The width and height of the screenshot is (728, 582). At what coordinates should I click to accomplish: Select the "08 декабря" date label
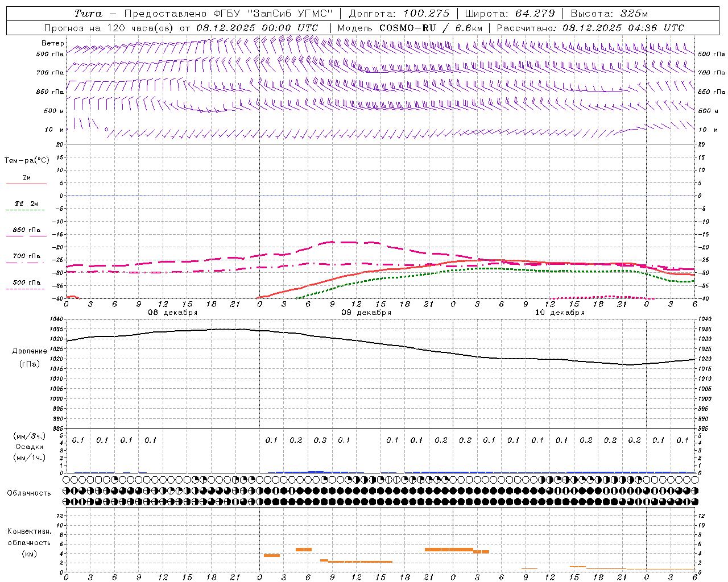point(173,313)
